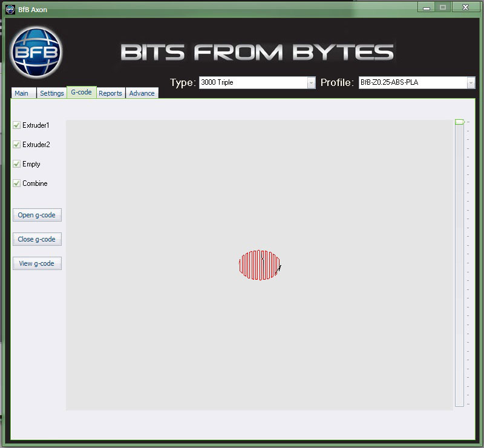Uncheck the Extruder1 checkbox

pos(17,125)
